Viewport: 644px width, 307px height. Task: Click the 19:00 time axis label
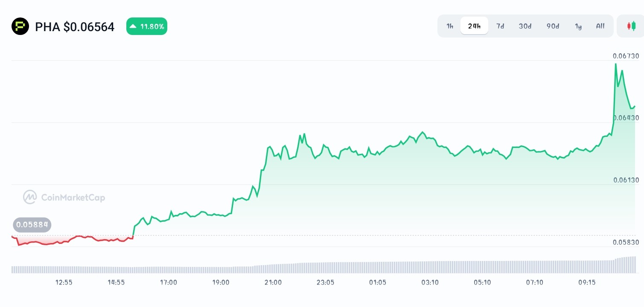pos(221,282)
